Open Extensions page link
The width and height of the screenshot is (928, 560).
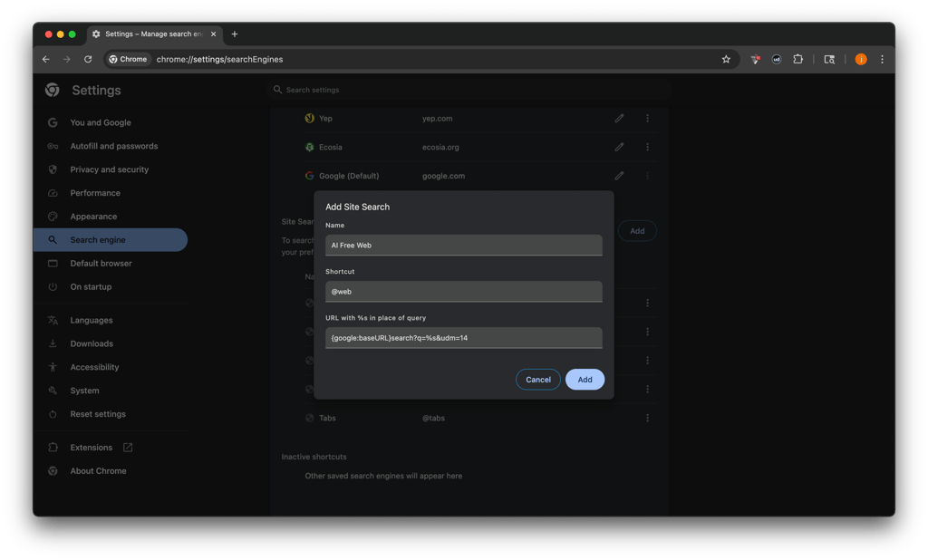92,448
